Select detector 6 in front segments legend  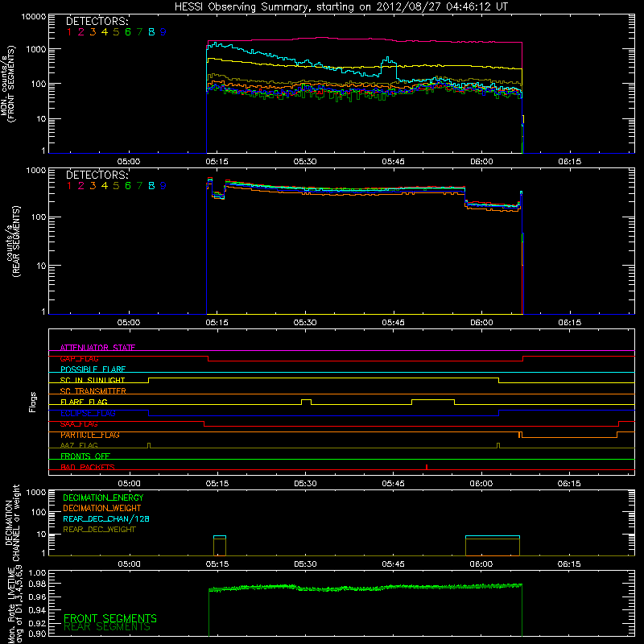click(x=128, y=32)
